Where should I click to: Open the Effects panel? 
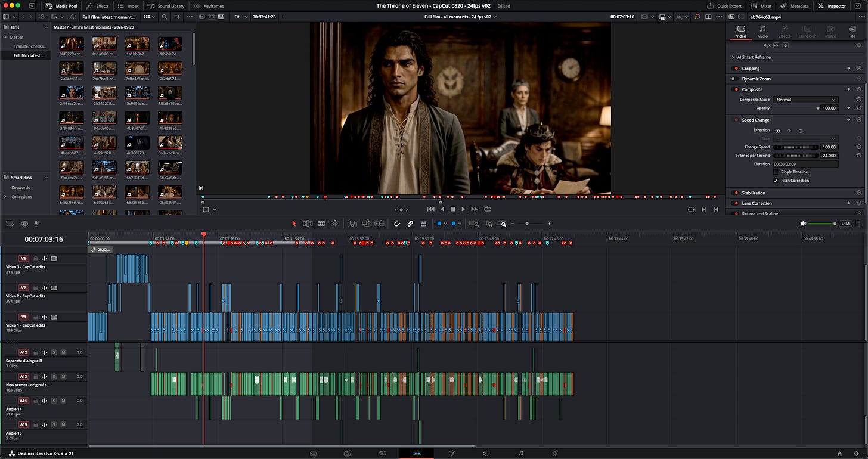(x=98, y=6)
